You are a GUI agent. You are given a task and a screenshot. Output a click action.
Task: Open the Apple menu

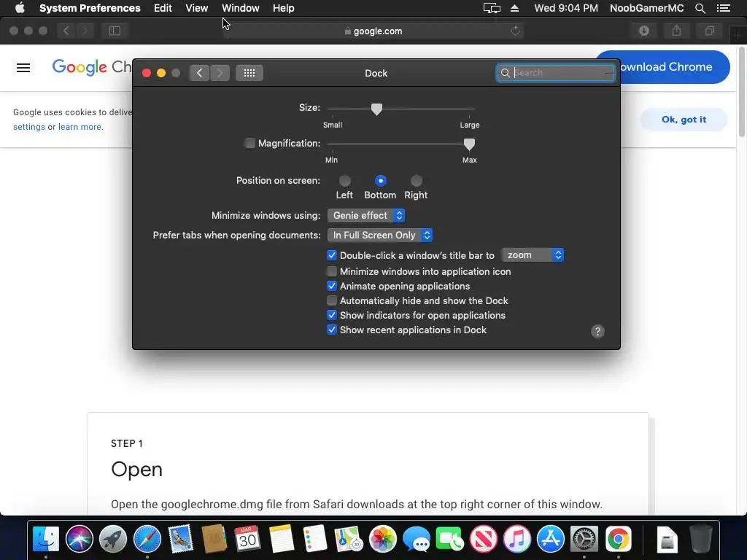pos(20,7)
